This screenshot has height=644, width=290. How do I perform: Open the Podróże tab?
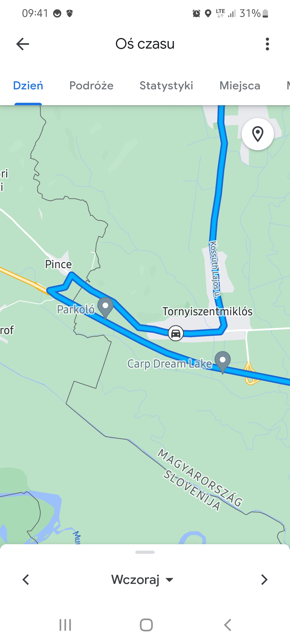(91, 86)
